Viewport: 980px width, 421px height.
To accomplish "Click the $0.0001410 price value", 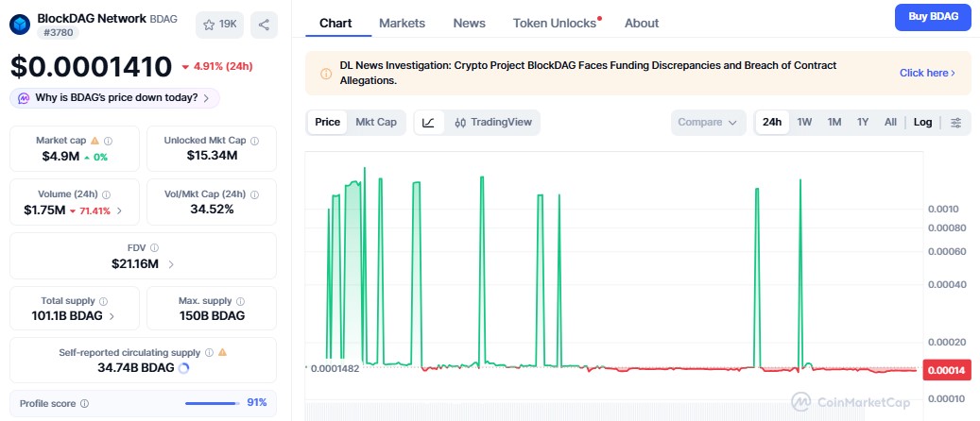I will (91, 67).
